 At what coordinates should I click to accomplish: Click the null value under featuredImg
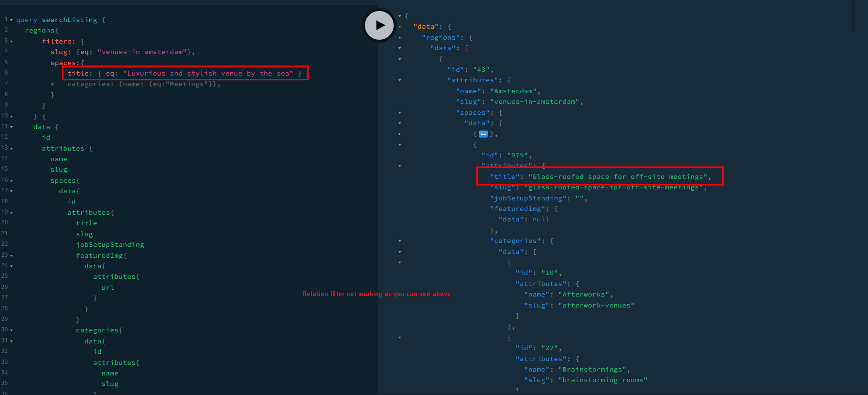541,219
